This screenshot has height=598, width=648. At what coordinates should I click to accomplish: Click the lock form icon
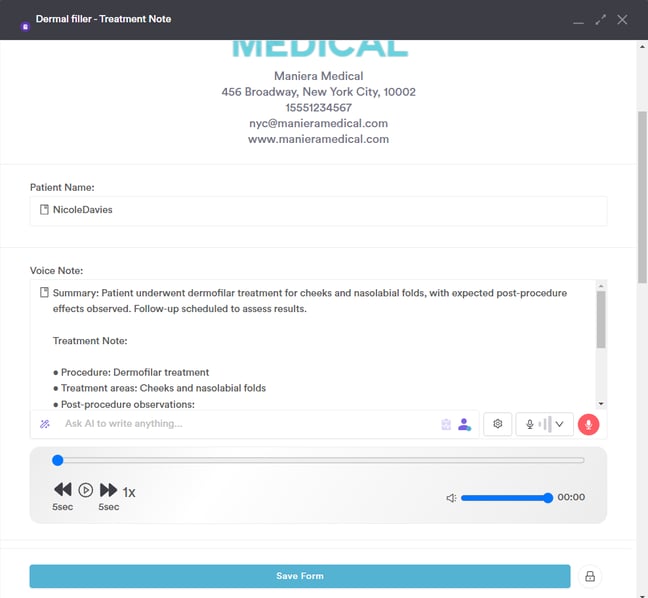coord(590,576)
